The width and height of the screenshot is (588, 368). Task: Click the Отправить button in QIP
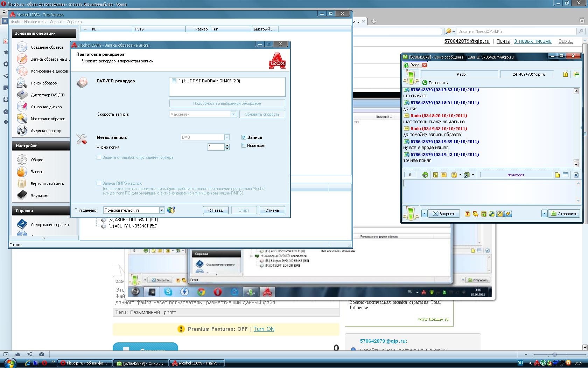click(x=564, y=213)
